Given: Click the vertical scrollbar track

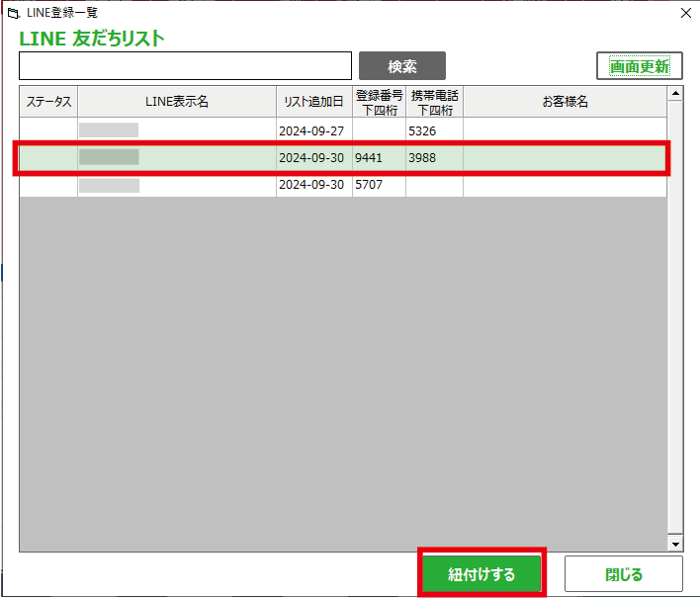Looking at the screenshot, I should click(x=675, y=317).
